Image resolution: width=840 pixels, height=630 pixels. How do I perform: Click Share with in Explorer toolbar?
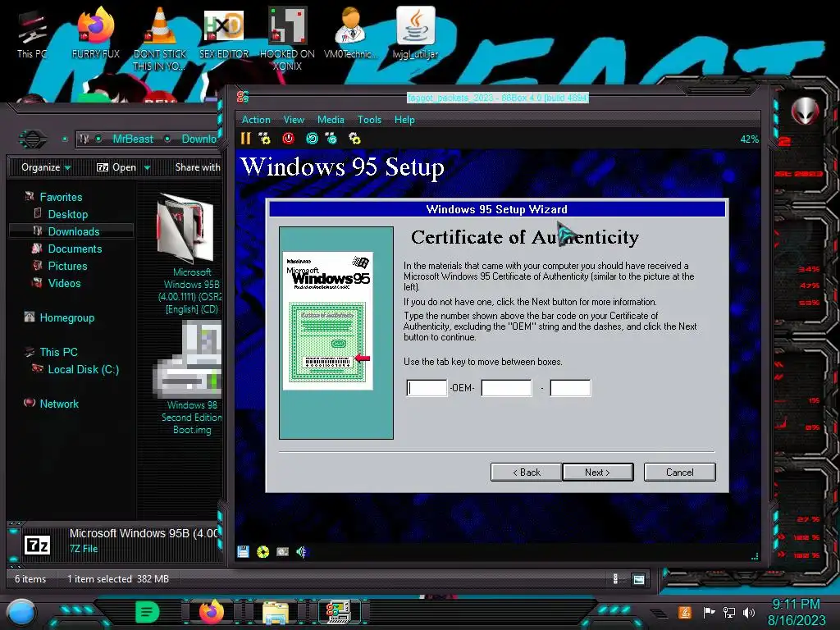coord(198,167)
